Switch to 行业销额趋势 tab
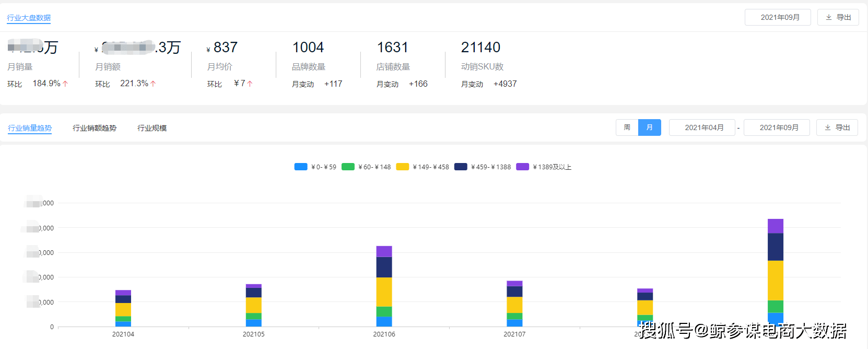The height and width of the screenshot is (349, 868). click(95, 128)
